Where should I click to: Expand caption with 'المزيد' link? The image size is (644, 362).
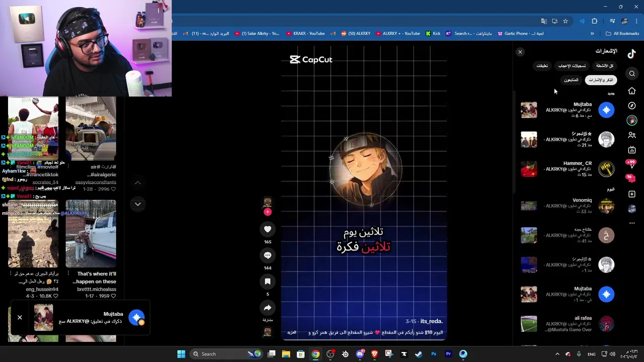point(292,332)
